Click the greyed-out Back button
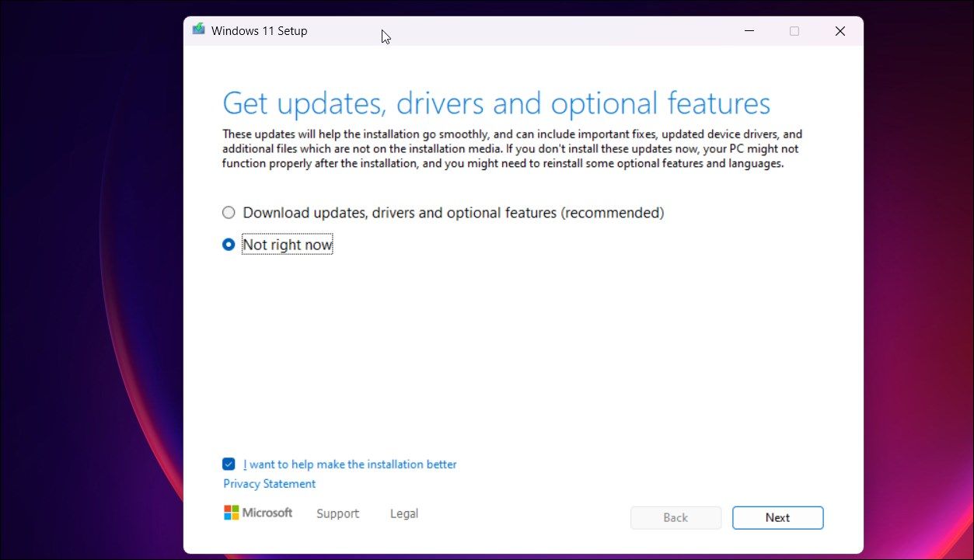974x560 pixels. pos(676,518)
